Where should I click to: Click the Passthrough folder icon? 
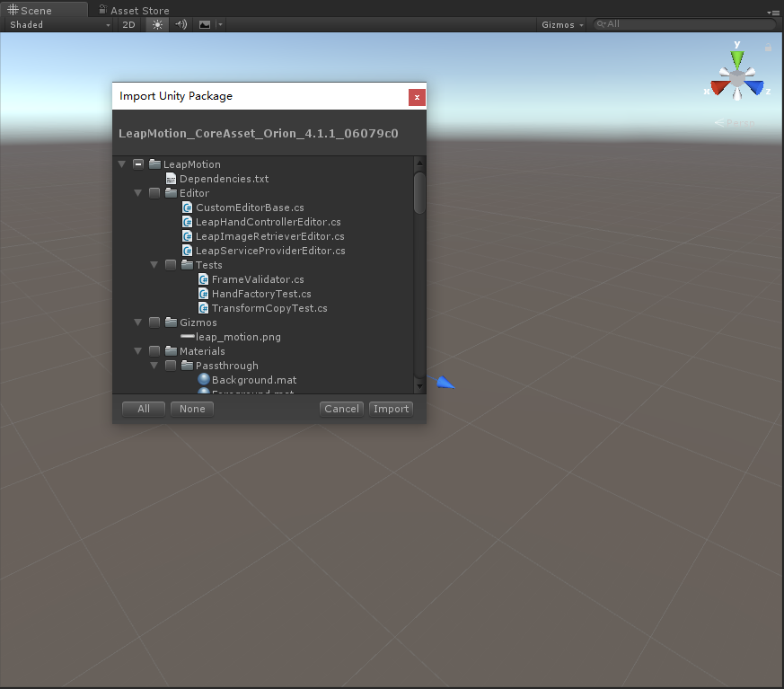[x=187, y=365]
